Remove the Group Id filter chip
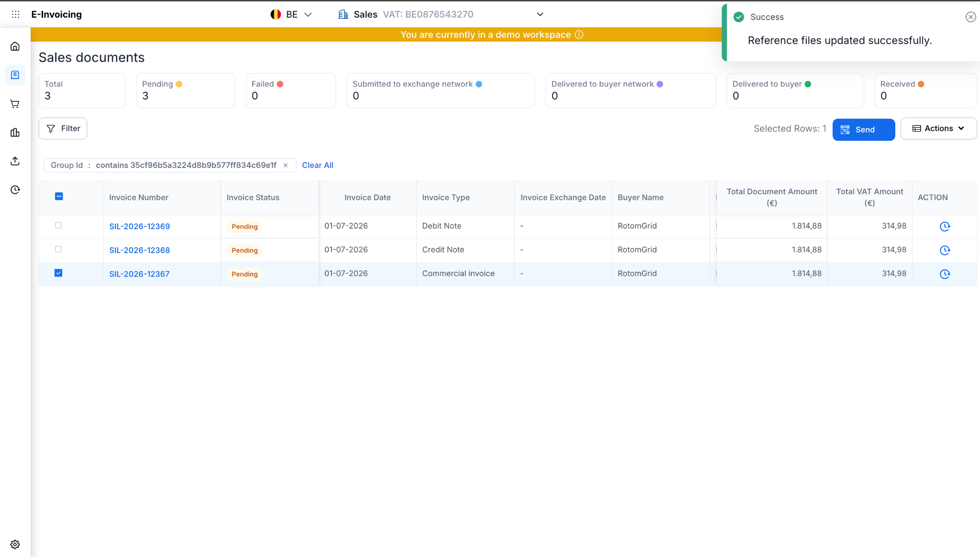Image resolution: width=980 pixels, height=557 pixels. point(286,165)
